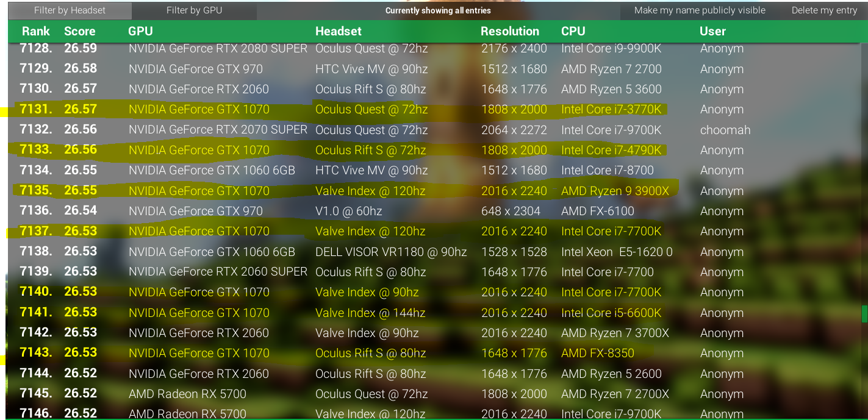868x420 pixels.
Task: Click score 26.59 in top row
Action: click(81, 49)
